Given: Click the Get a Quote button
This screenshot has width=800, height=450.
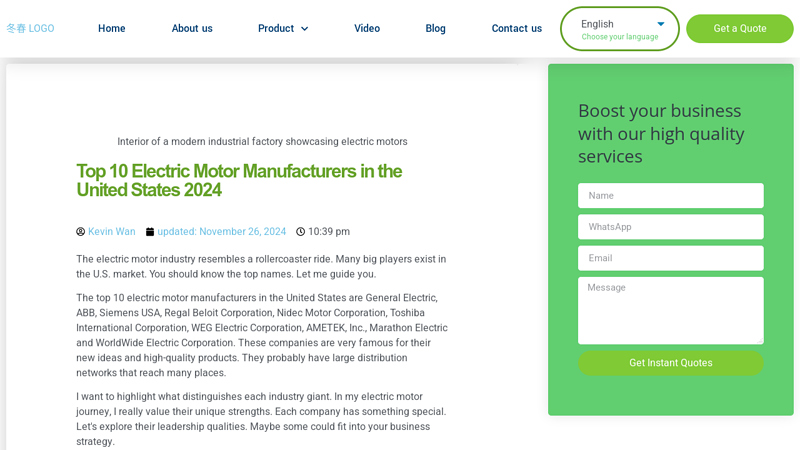Looking at the screenshot, I should (740, 29).
